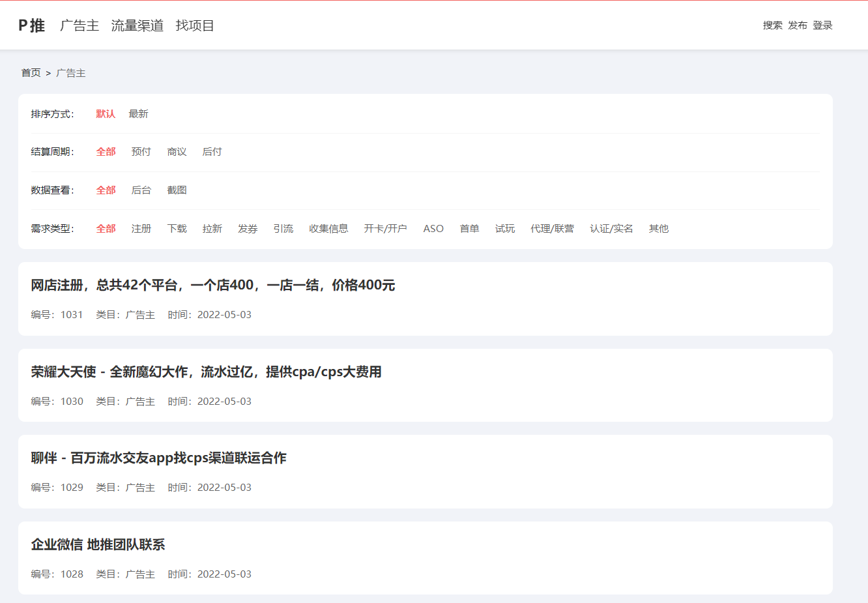Open the 企业微信 地推团队联系 listing

(x=98, y=545)
